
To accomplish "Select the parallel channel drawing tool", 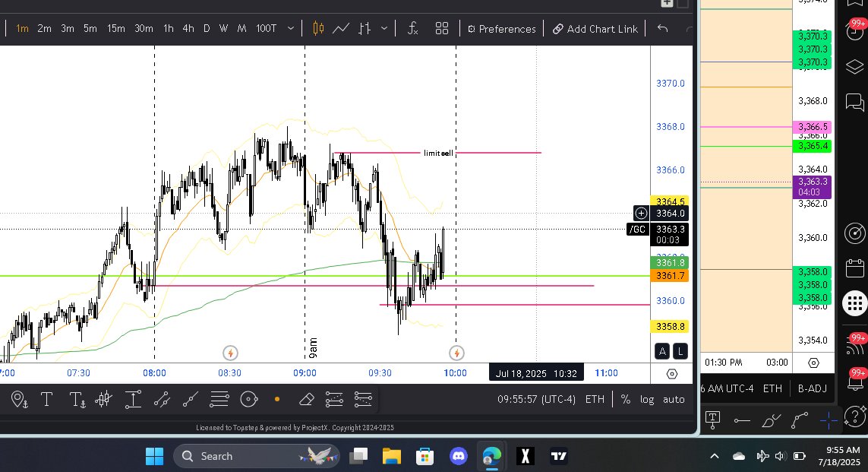I will tap(162, 400).
